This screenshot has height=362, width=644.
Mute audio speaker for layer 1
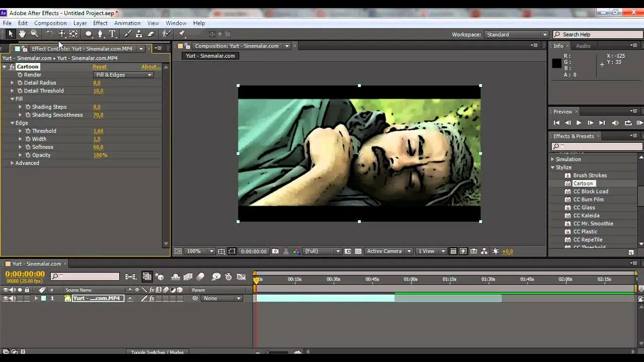pos(13,298)
